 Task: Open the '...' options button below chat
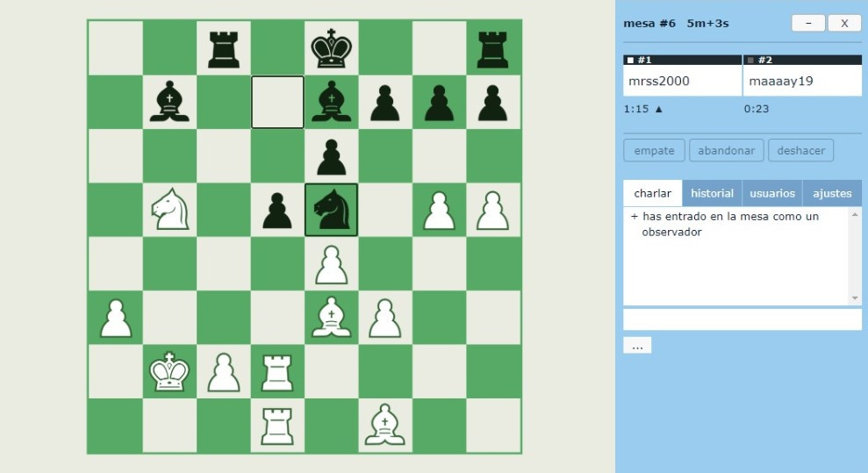(x=637, y=346)
